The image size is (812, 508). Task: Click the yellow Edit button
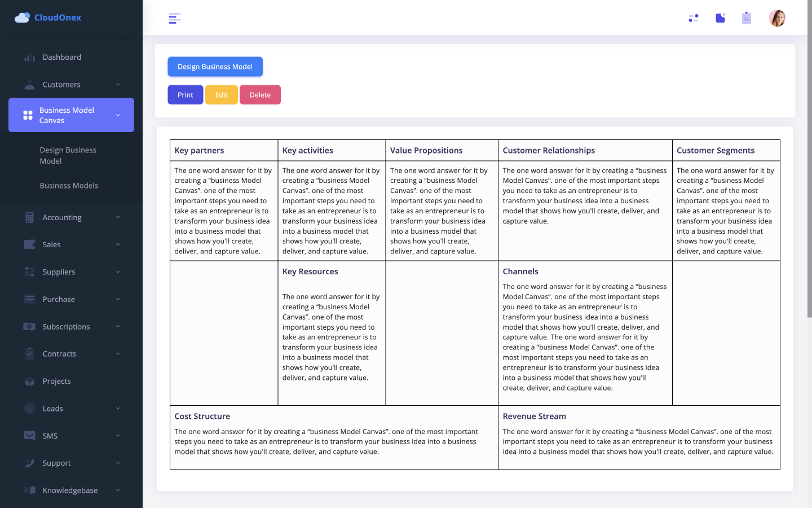pyautogui.click(x=221, y=95)
